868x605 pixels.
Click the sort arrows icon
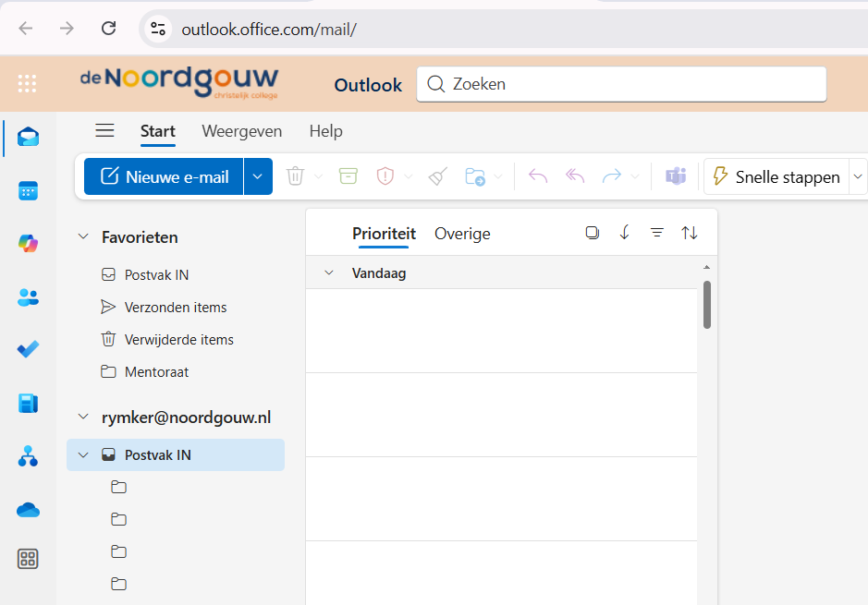click(690, 234)
